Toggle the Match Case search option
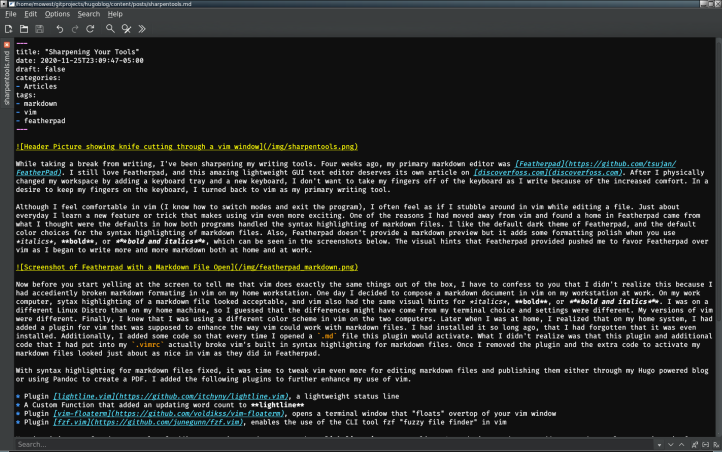The image size is (722, 452). pyautogui.click(x=694, y=445)
